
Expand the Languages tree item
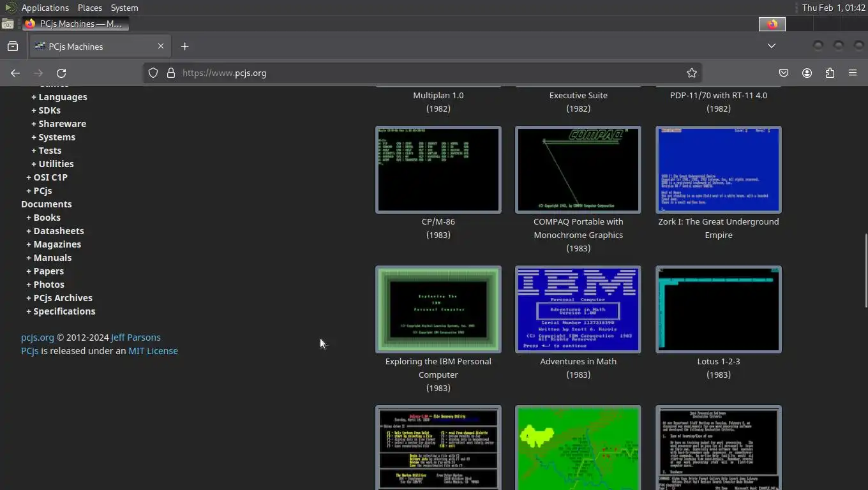click(x=59, y=97)
